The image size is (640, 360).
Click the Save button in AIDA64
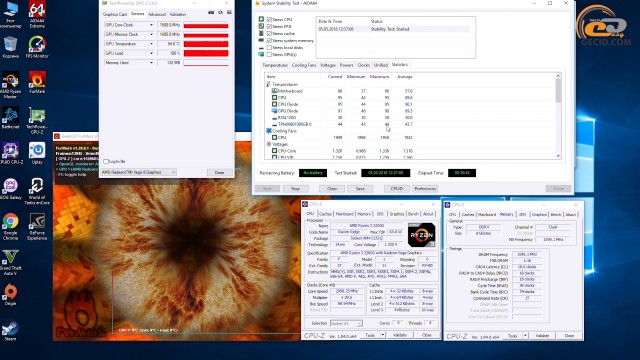[360, 189]
